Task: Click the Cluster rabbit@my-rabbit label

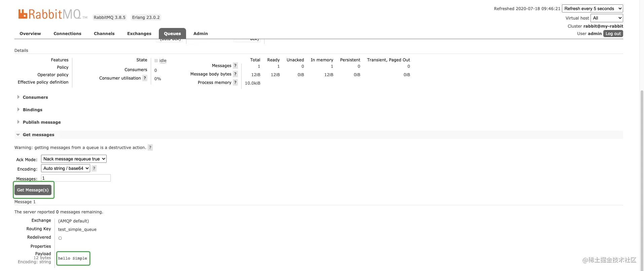Action: [x=595, y=26]
